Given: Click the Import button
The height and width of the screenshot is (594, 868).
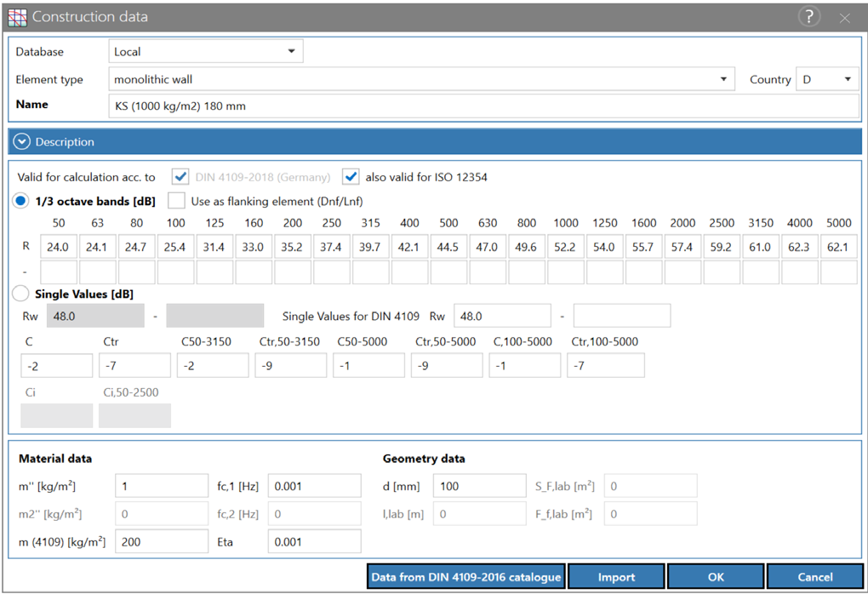Looking at the screenshot, I should point(616,577).
